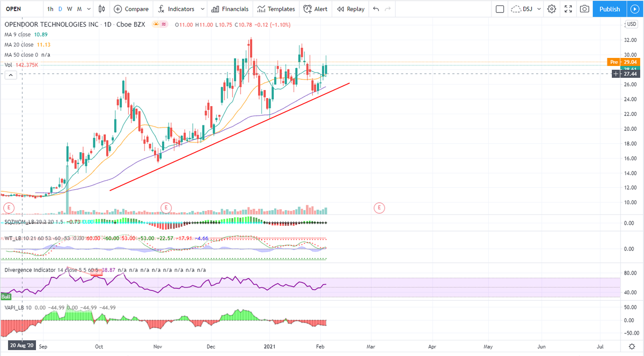Start bar Replay mode

350,9
